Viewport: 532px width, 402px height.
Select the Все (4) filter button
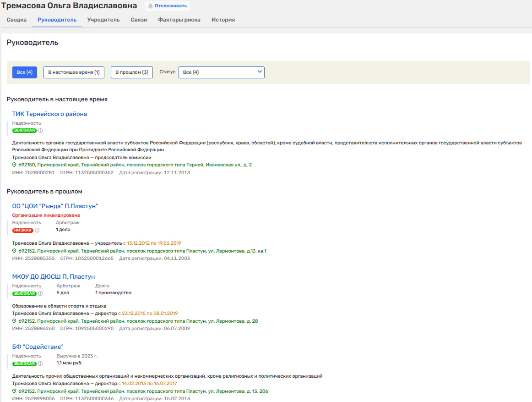[25, 72]
